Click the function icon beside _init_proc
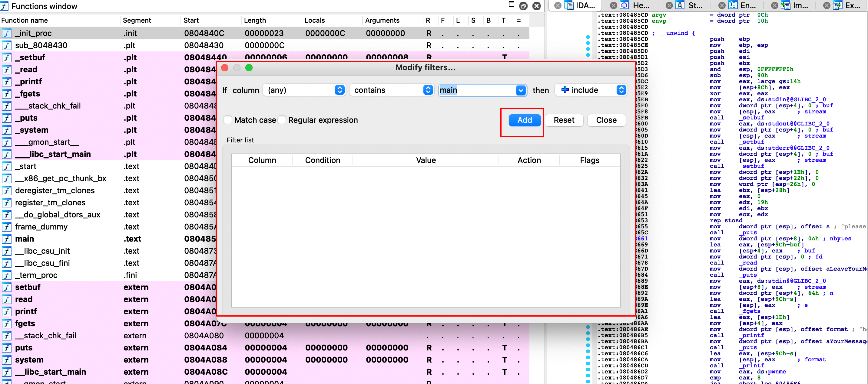Screen dimensions: 868x384 pyautogui.click(x=6, y=33)
